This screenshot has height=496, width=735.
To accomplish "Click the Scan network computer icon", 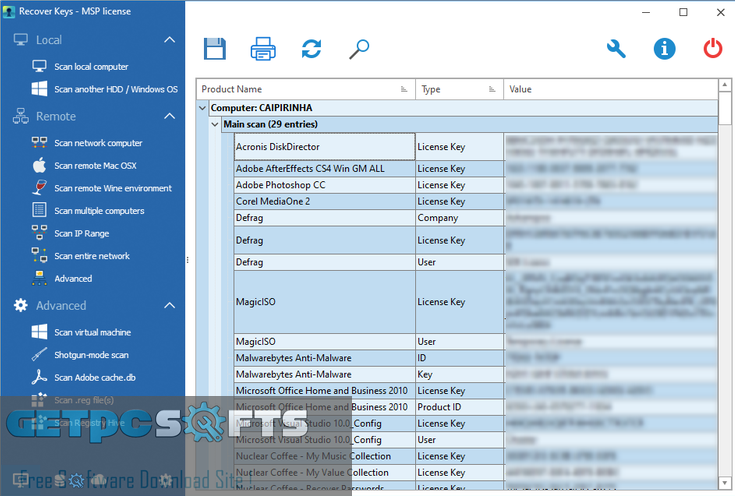I will click(x=39, y=143).
